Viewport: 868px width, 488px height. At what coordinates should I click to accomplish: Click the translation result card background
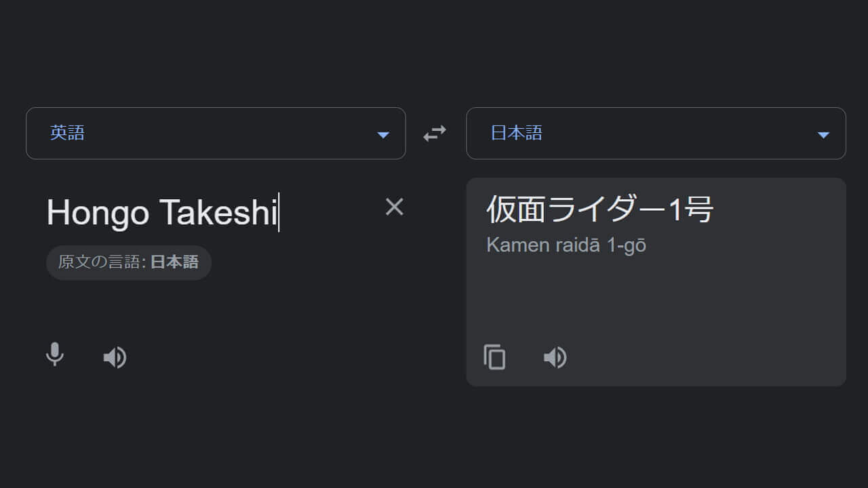point(656,305)
